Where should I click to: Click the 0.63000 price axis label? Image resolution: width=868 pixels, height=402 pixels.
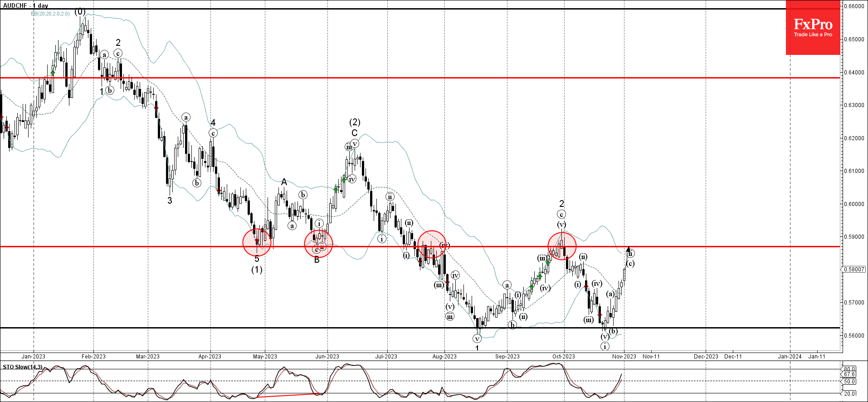tap(855, 105)
